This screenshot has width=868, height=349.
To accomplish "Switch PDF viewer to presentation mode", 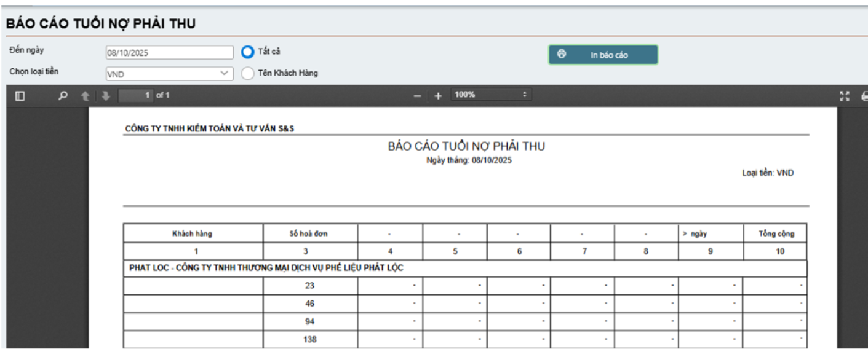I will tap(844, 96).
